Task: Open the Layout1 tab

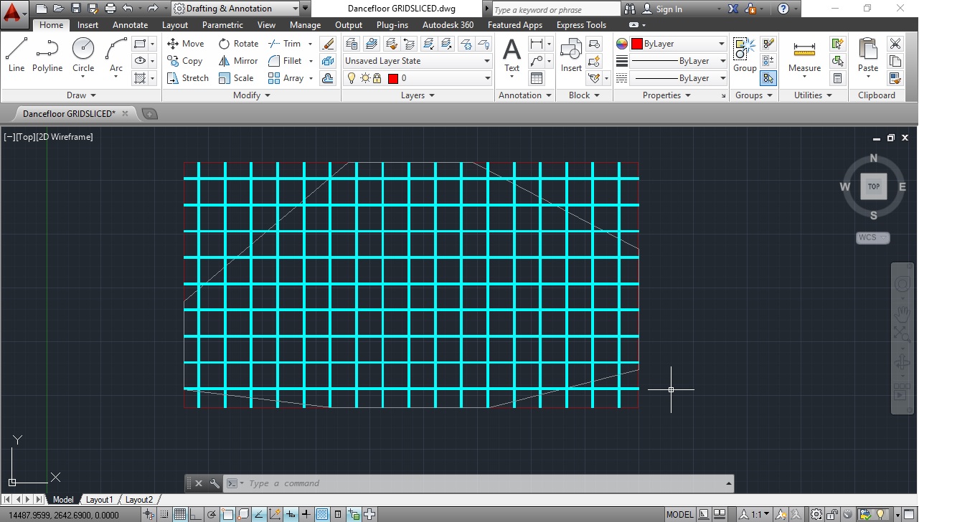Action: [100, 500]
